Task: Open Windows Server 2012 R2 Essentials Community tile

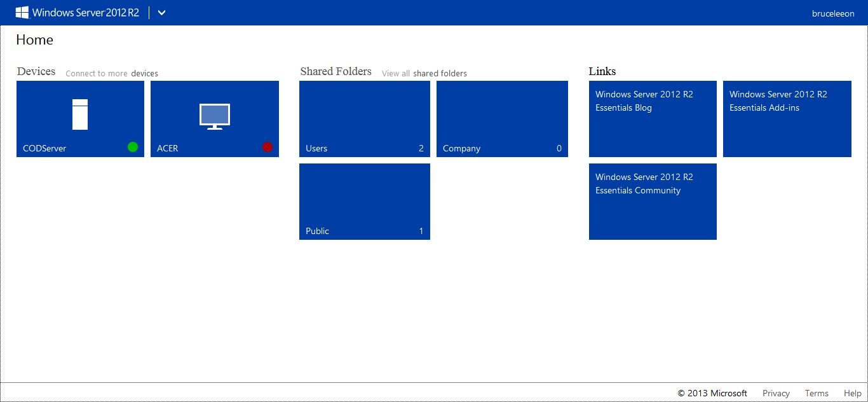Action: (653, 202)
